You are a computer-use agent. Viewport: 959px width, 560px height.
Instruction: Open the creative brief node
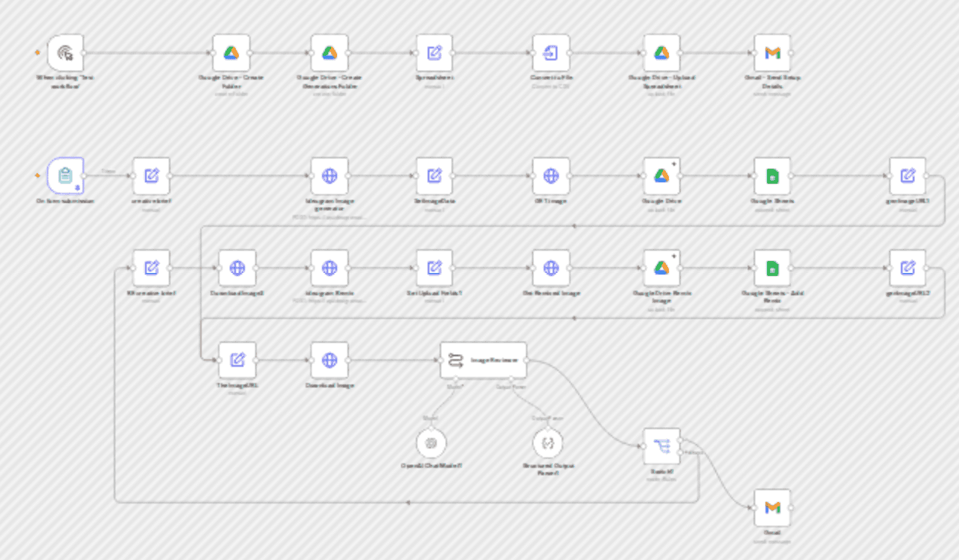151,176
